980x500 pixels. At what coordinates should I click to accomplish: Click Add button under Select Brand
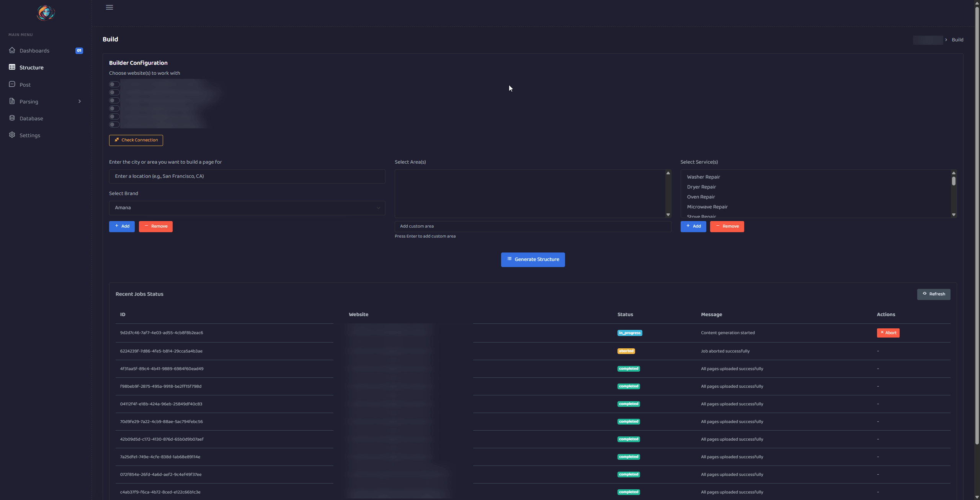[122, 226]
